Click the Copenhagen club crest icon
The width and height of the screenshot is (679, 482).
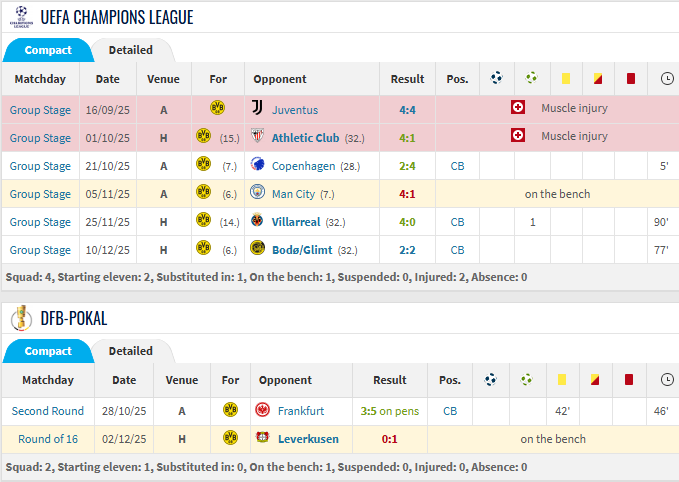pos(257,164)
